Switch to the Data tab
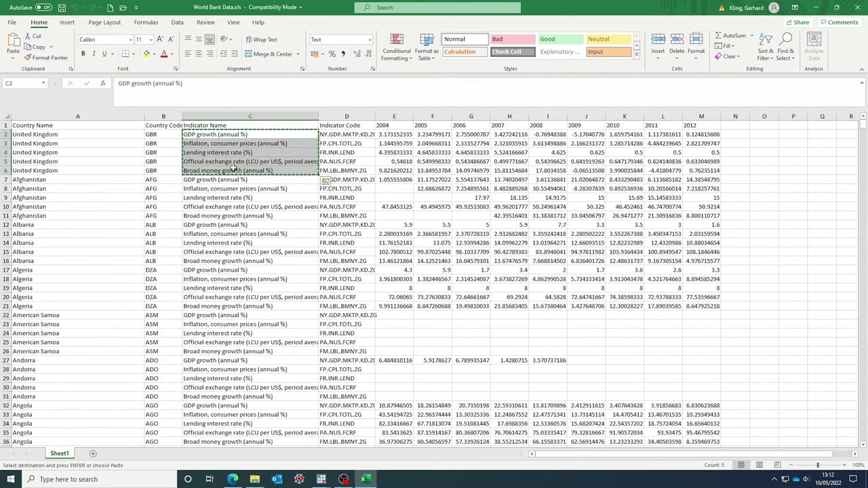 coord(177,22)
